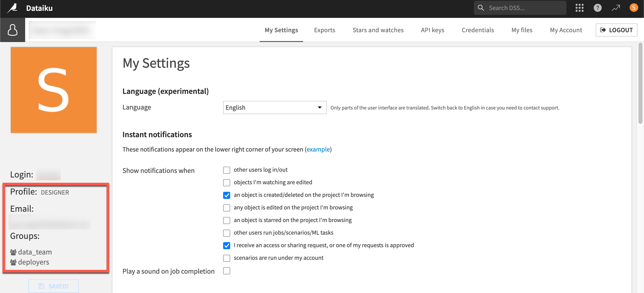Click the deployers group name

(x=33, y=262)
